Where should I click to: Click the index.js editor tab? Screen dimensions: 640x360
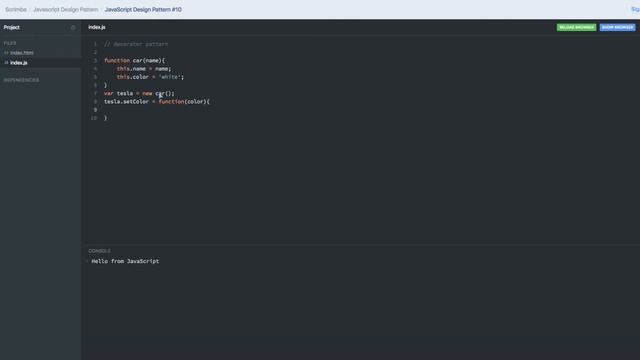pos(97,27)
